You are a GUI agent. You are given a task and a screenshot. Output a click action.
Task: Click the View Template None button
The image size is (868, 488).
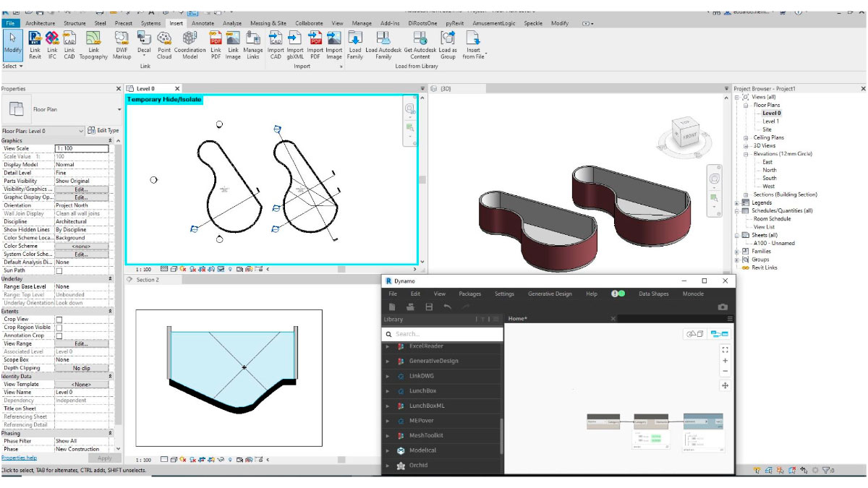pyautogui.click(x=81, y=384)
